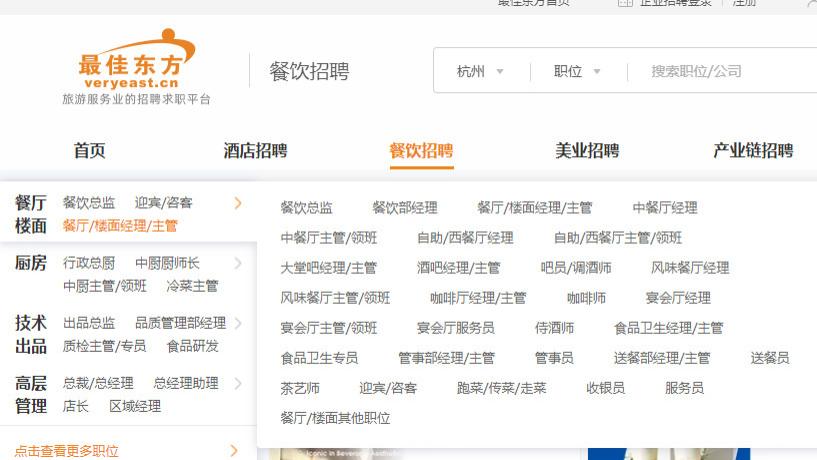Open the 产业链招聘 tab
Image resolution: width=817 pixels, height=460 pixels.
click(753, 151)
